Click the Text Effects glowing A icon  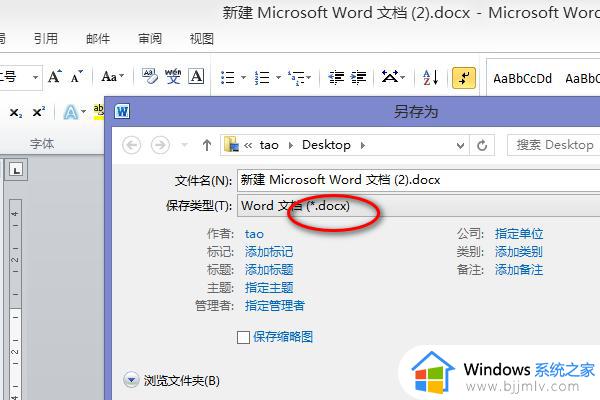pos(71,112)
